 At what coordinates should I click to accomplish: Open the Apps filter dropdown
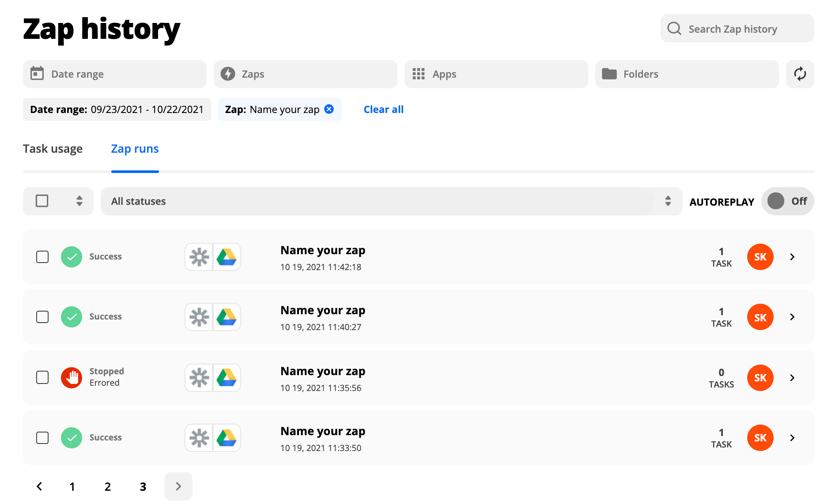tap(496, 74)
